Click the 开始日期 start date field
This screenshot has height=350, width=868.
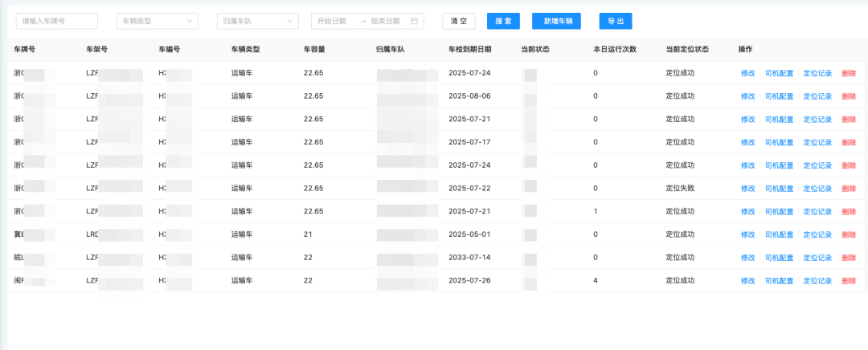click(x=332, y=21)
